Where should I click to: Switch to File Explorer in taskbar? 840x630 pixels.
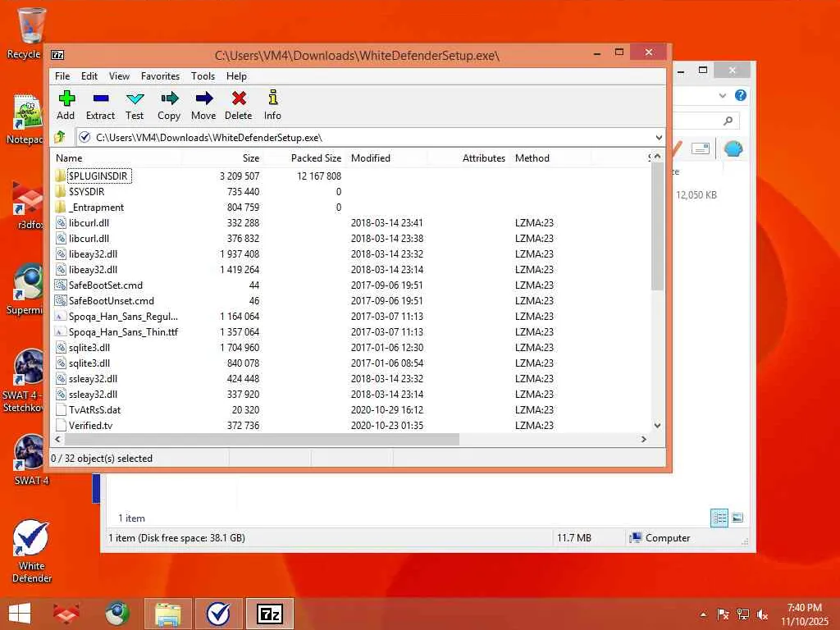tap(167, 614)
